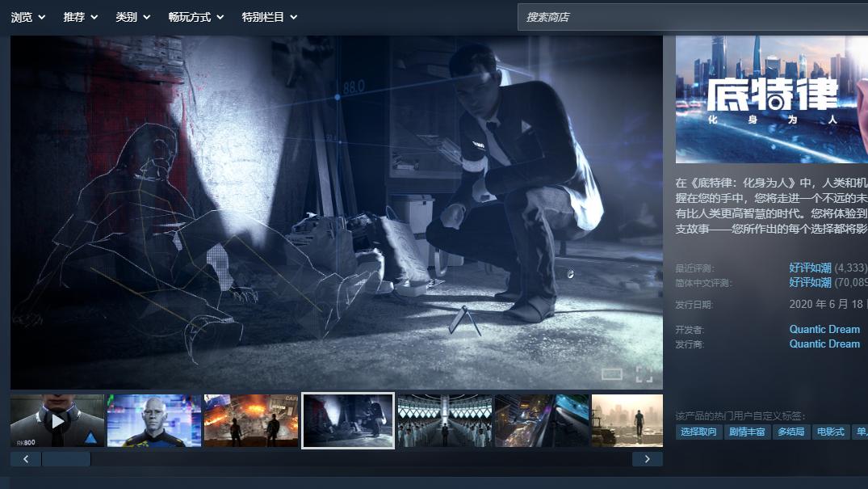
Task: Select the night city aerial thumbnail
Action: tap(542, 421)
